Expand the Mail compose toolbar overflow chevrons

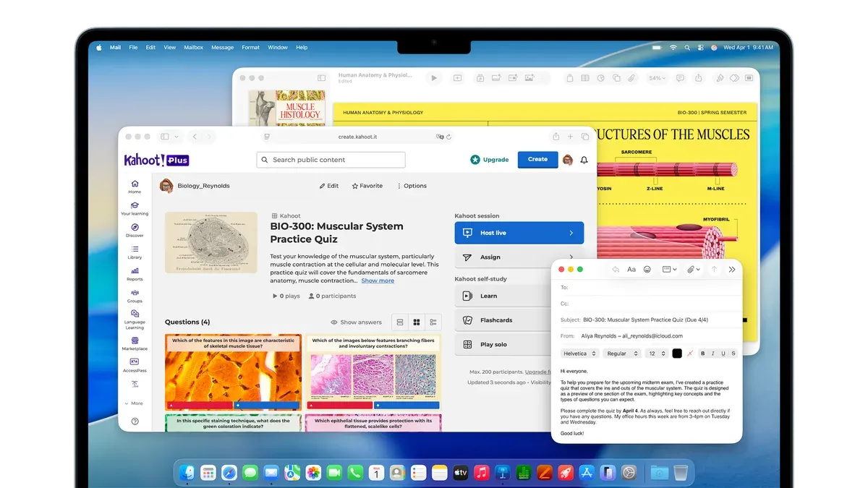pos(732,269)
